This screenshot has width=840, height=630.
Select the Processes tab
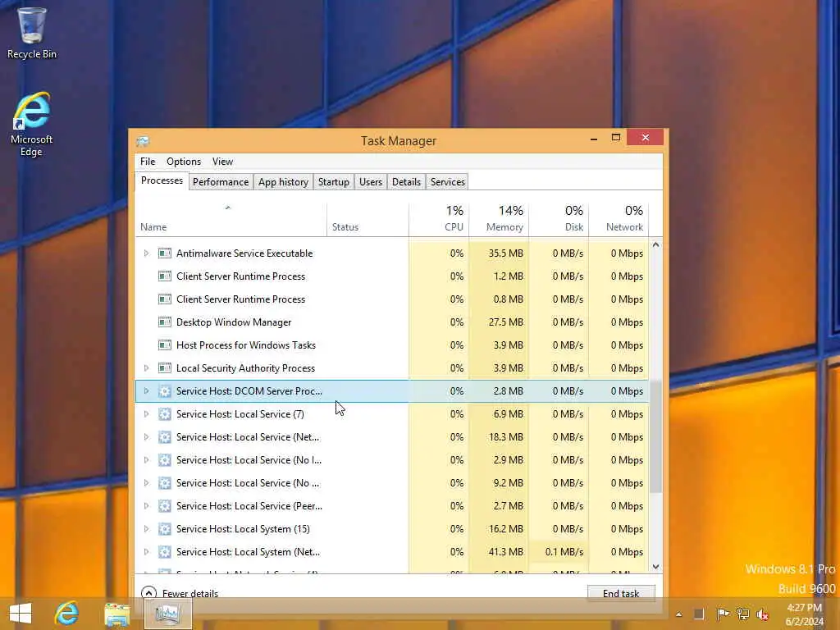[x=162, y=180]
